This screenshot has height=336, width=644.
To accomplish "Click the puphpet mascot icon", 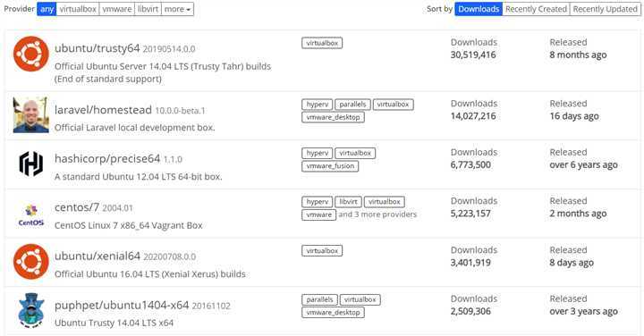I will (x=31, y=311).
